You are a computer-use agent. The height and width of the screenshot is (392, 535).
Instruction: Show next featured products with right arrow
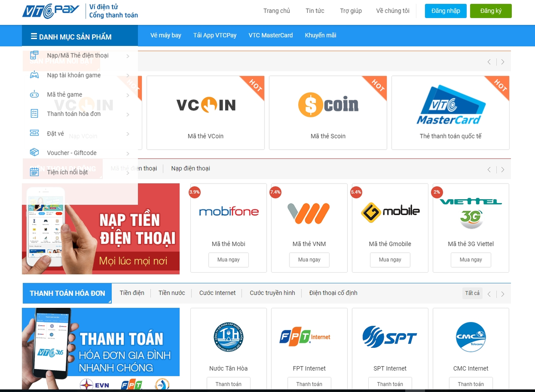(x=503, y=62)
